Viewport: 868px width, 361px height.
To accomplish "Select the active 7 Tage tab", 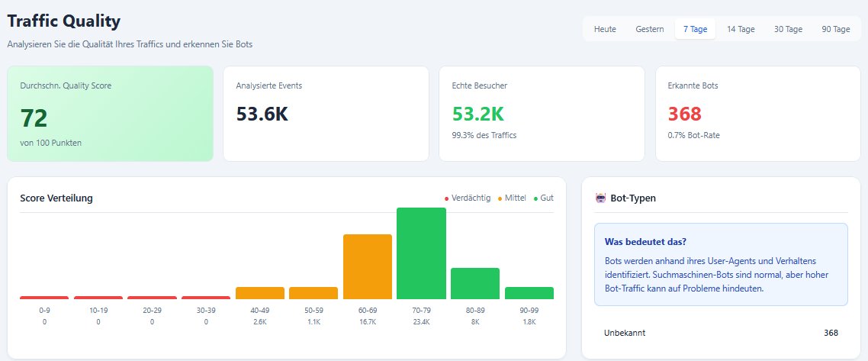I will pos(695,29).
